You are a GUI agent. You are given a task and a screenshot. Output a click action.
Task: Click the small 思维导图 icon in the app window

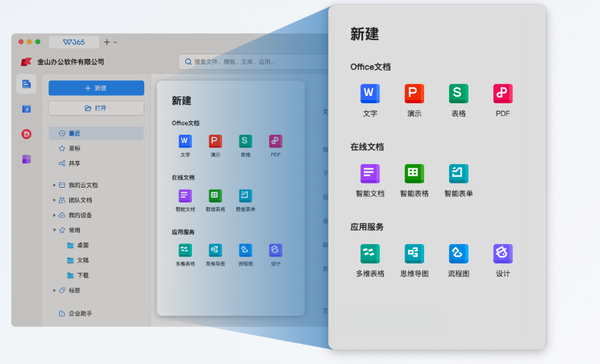point(215,250)
